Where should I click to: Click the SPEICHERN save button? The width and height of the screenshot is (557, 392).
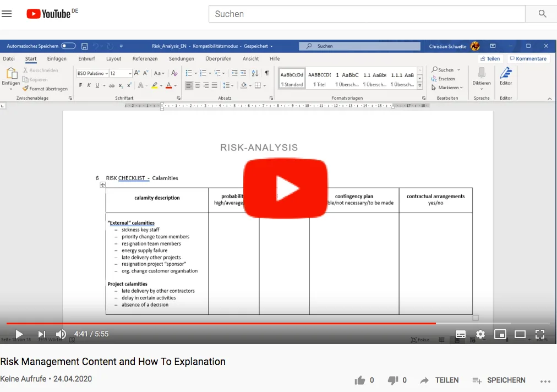point(499,380)
